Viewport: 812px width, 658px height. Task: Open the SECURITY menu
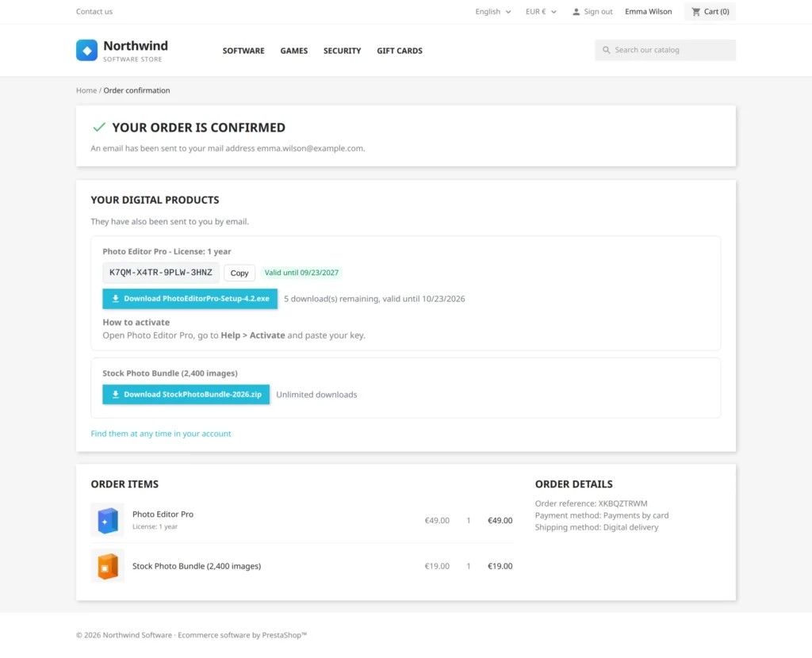pyautogui.click(x=342, y=51)
